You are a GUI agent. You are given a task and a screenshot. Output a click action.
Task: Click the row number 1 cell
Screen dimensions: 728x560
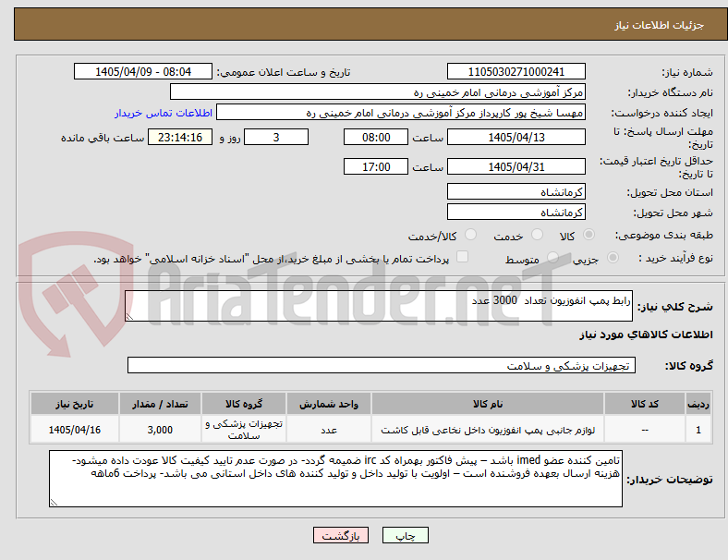(698, 430)
